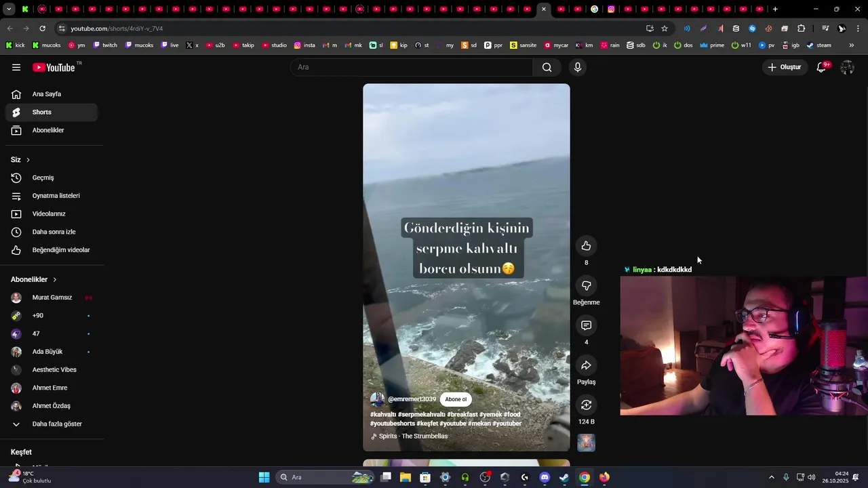Click the #kahvaltı hashtag
868x488 pixels.
point(383,414)
